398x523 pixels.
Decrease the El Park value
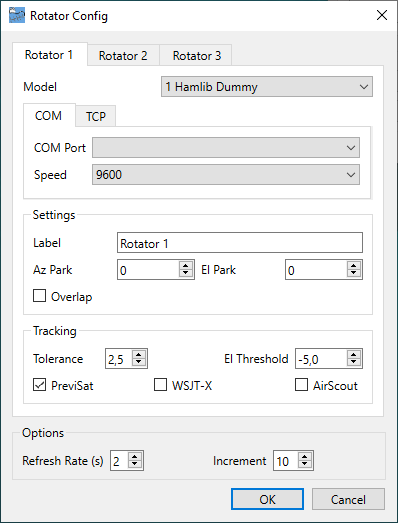pos(354,274)
